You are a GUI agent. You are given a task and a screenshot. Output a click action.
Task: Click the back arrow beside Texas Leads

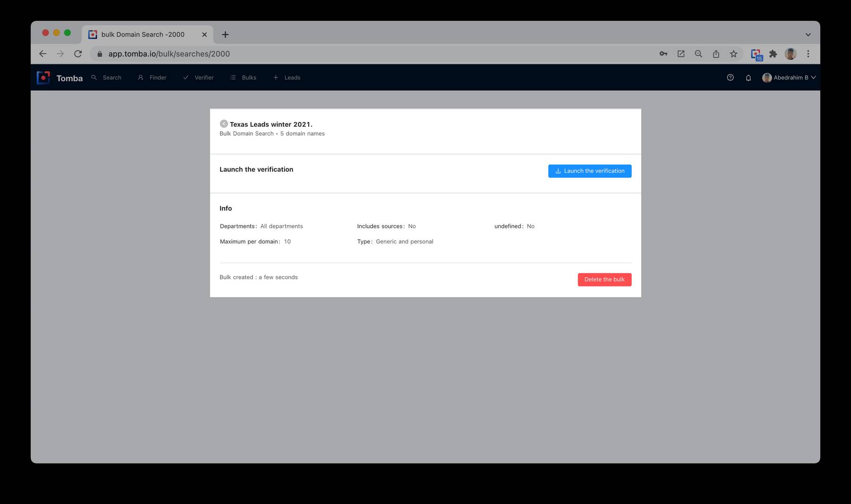[x=224, y=124]
